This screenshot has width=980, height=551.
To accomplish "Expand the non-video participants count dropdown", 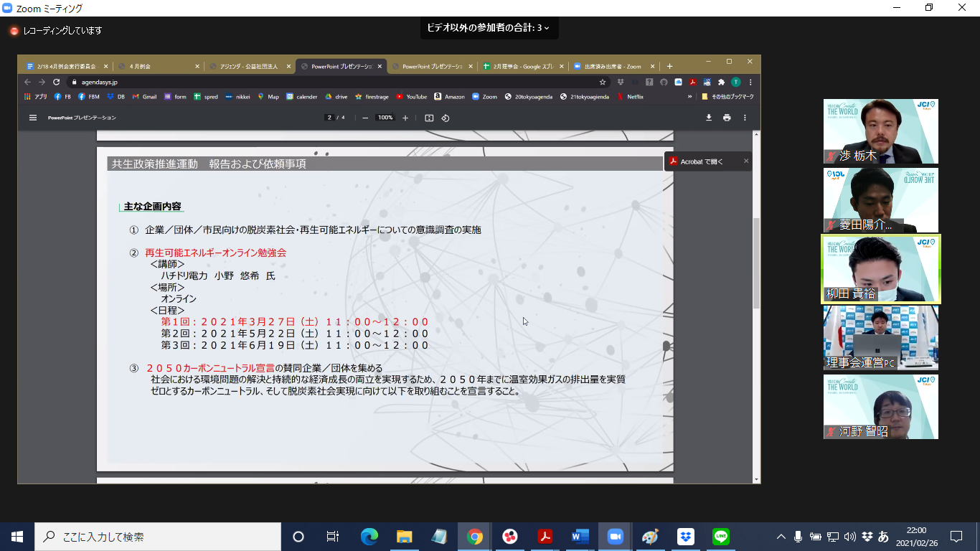I will tap(489, 28).
